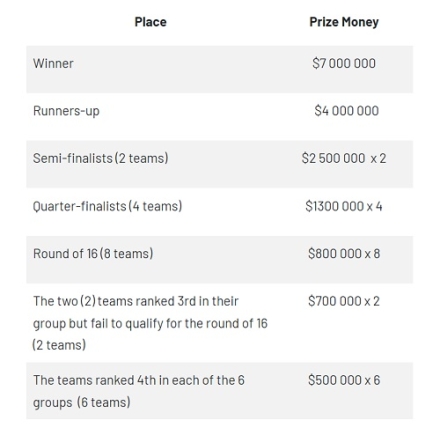Click the $800 000 x 8 amount
Image resolution: width=440 pixels, height=435 pixels.
(x=344, y=254)
